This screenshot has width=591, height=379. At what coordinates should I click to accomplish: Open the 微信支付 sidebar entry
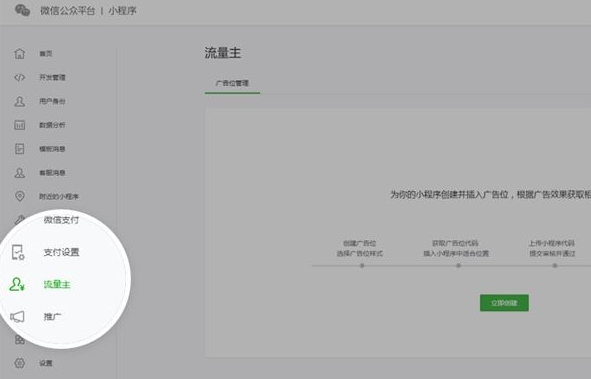pyautogui.click(x=61, y=220)
